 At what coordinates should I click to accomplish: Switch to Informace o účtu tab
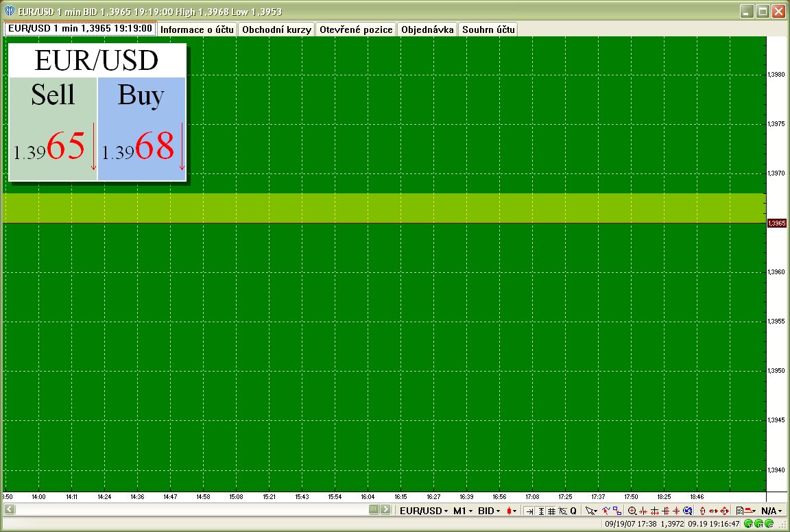point(197,29)
